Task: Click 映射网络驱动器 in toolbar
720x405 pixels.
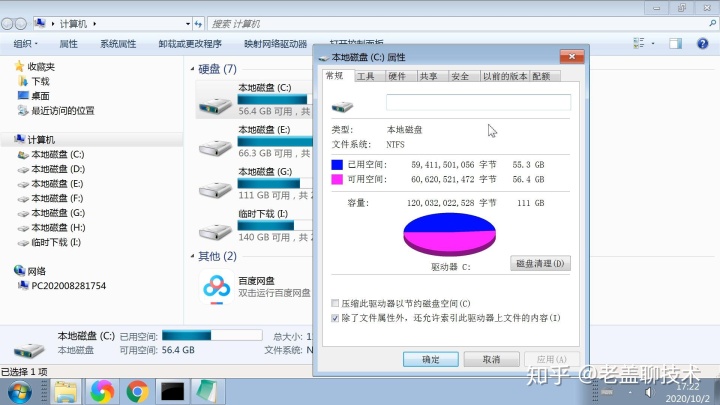Action: 276,44
